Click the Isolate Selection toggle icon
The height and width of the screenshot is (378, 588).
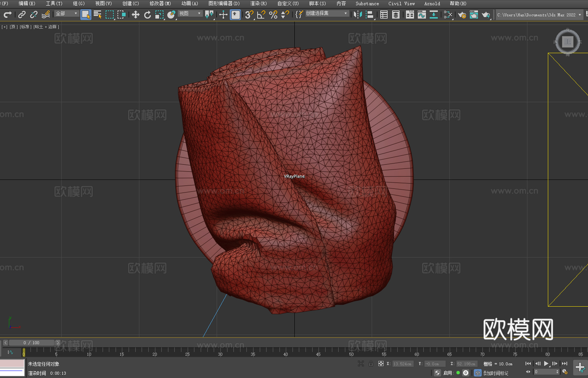(x=361, y=364)
